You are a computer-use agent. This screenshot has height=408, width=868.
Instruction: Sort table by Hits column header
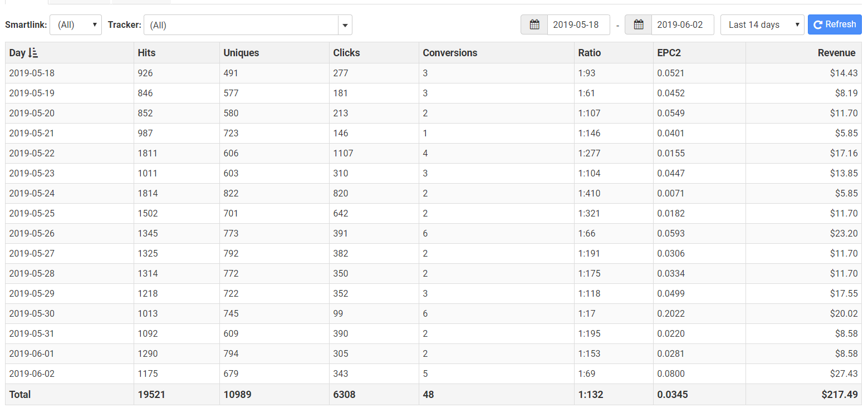pyautogui.click(x=147, y=53)
